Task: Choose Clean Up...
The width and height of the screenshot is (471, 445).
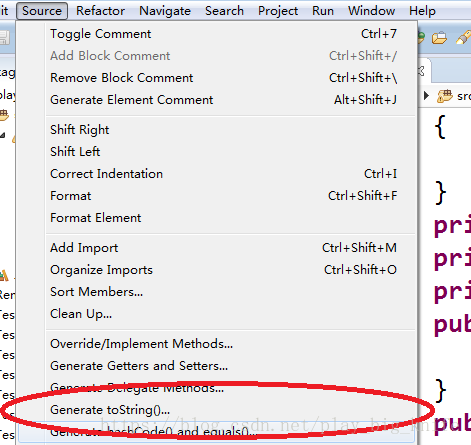Action: [217, 314]
